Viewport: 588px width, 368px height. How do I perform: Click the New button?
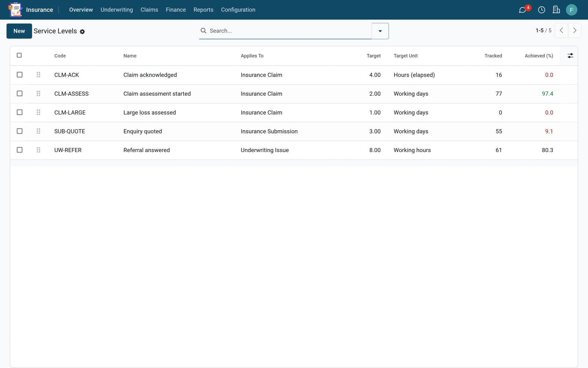click(x=19, y=31)
